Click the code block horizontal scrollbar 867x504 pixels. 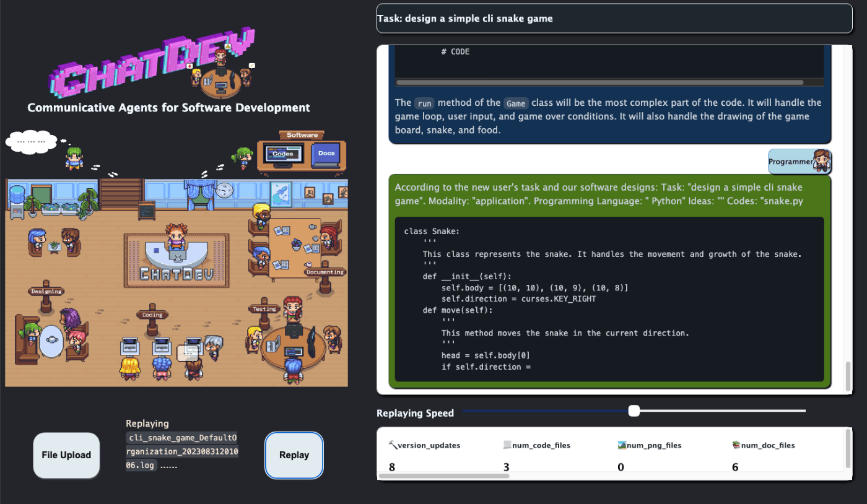[x=599, y=82]
